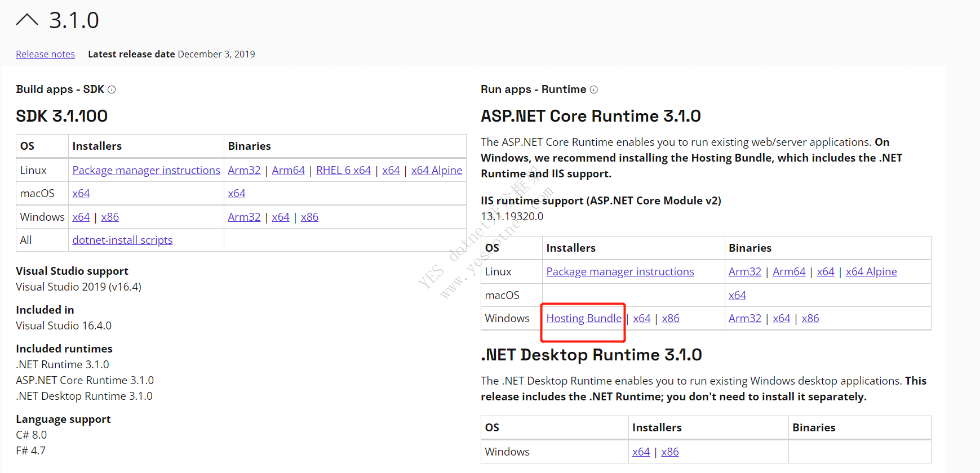Select the SDK 3.1.100 heading
This screenshot has height=473, width=980.
coord(61,116)
